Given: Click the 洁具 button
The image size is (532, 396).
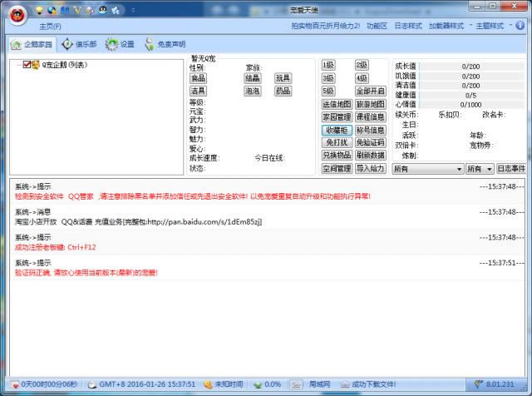Looking at the screenshot, I should click(x=198, y=91).
